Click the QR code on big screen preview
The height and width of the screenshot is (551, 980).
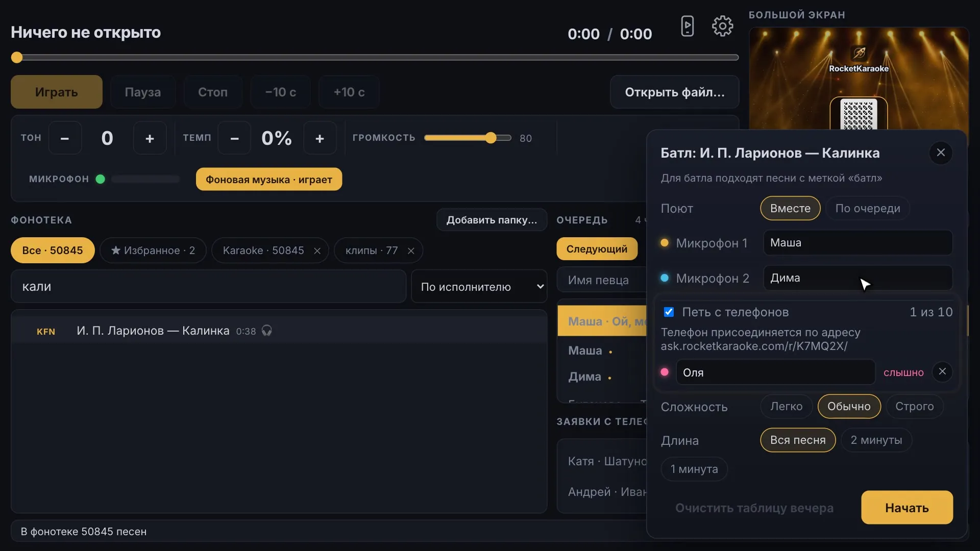(x=859, y=114)
